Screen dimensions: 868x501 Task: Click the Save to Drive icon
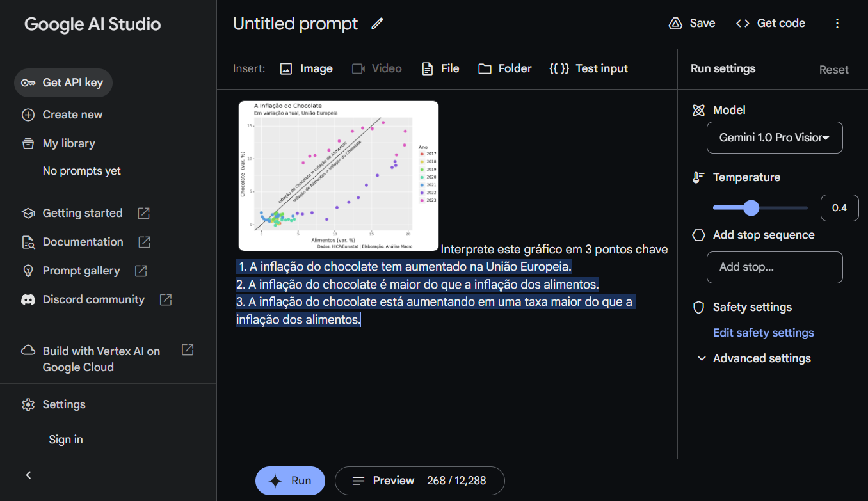point(675,24)
